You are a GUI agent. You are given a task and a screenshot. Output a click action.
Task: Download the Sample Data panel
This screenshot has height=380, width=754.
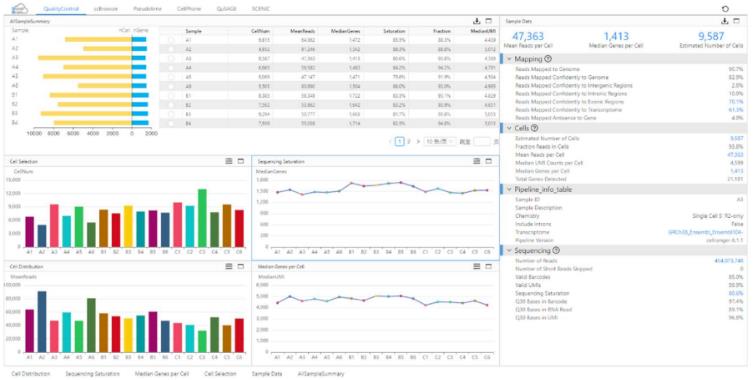(x=725, y=21)
